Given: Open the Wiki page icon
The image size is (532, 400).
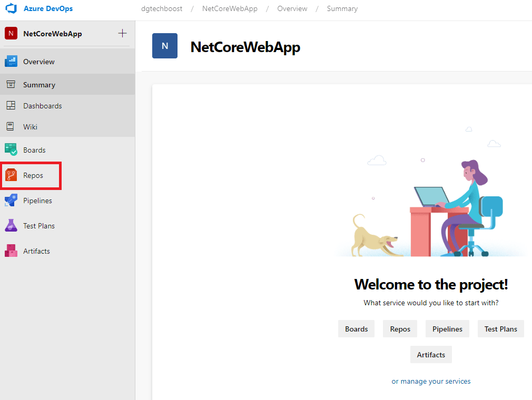Looking at the screenshot, I should click(11, 127).
